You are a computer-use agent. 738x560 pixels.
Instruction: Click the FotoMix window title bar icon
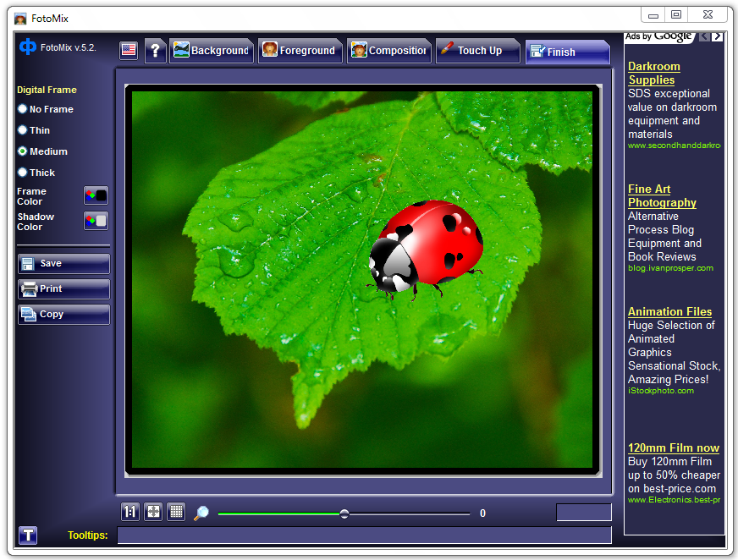20,19
